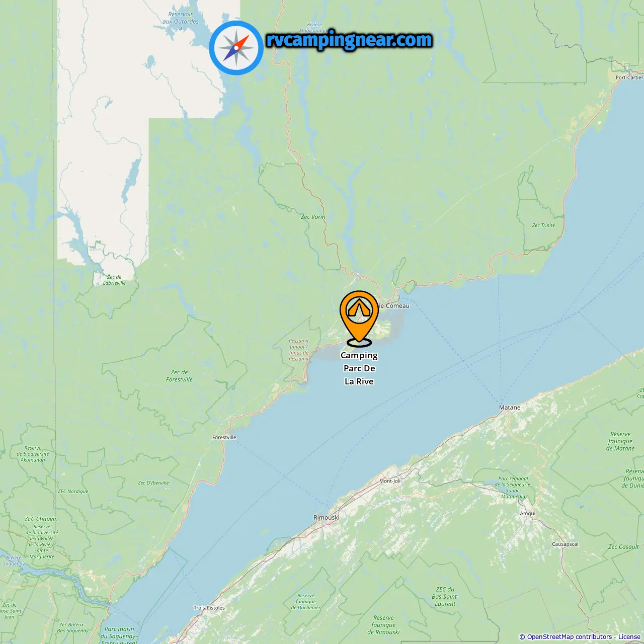Click the Rimouski city label
The width and height of the screenshot is (644, 644).
(x=327, y=517)
